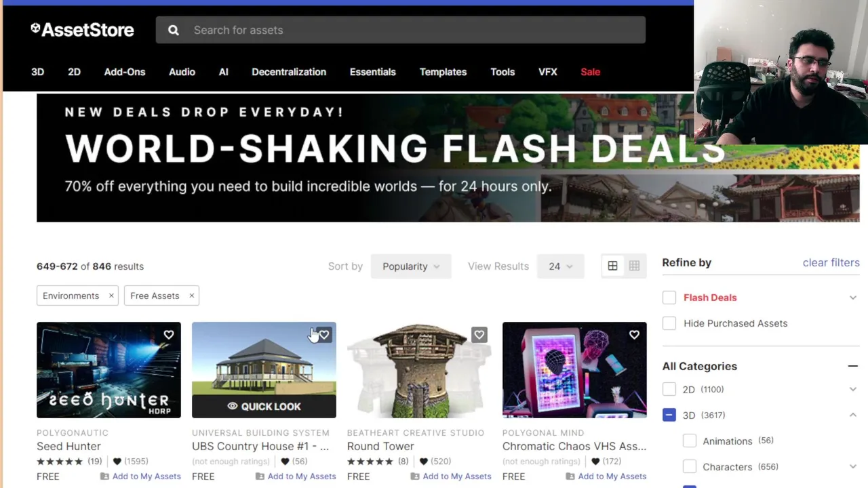Click Chromatic Chaos favorites count heart
The height and width of the screenshot is (488, 868).
tap(595, 462)
